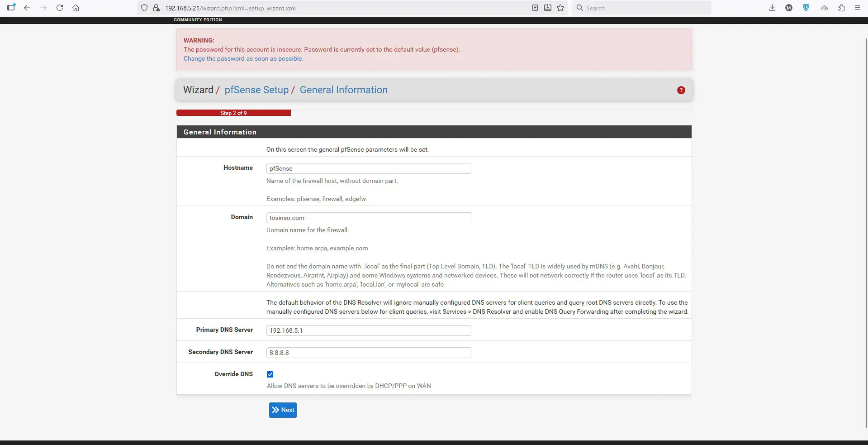The image size is (868, 445).
Task: View the site connection security padlock
Action: tap(157, 8)
